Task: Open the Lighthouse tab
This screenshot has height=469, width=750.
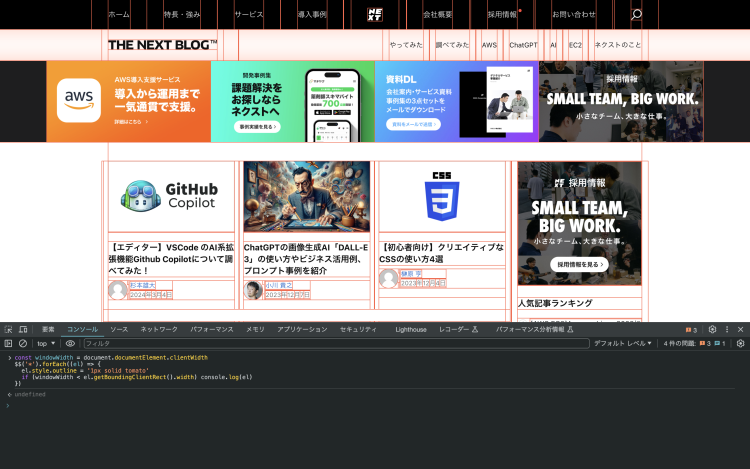Action: pyautogui.click(x=411, y=329)
